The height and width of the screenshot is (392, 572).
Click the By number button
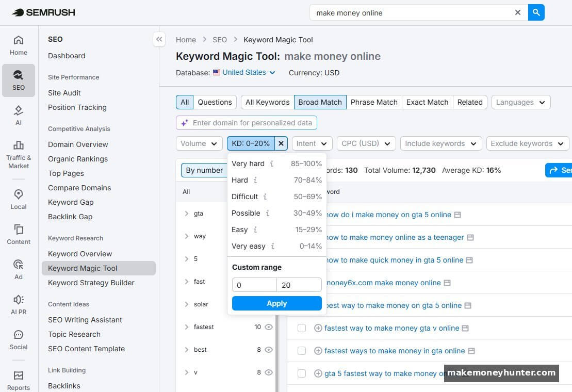[204, 170]
